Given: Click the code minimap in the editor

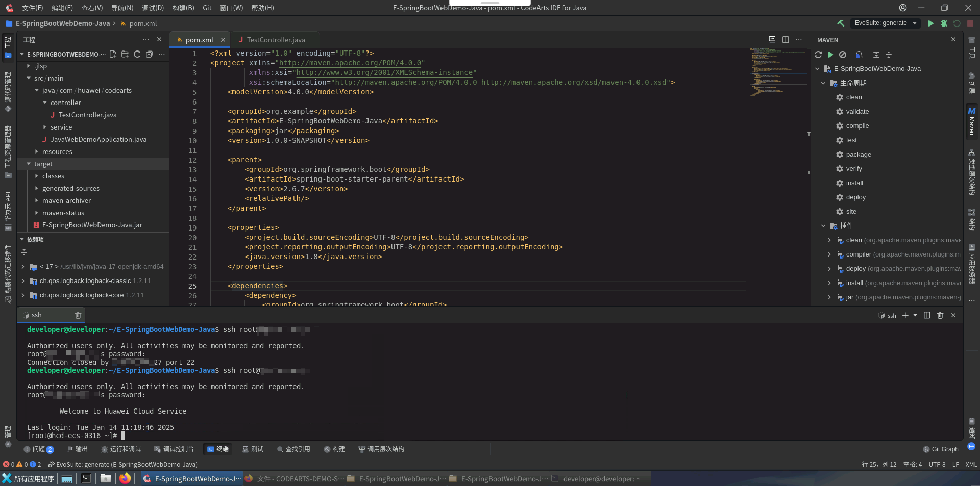Looking at the screenshot, I should (778, 72).
